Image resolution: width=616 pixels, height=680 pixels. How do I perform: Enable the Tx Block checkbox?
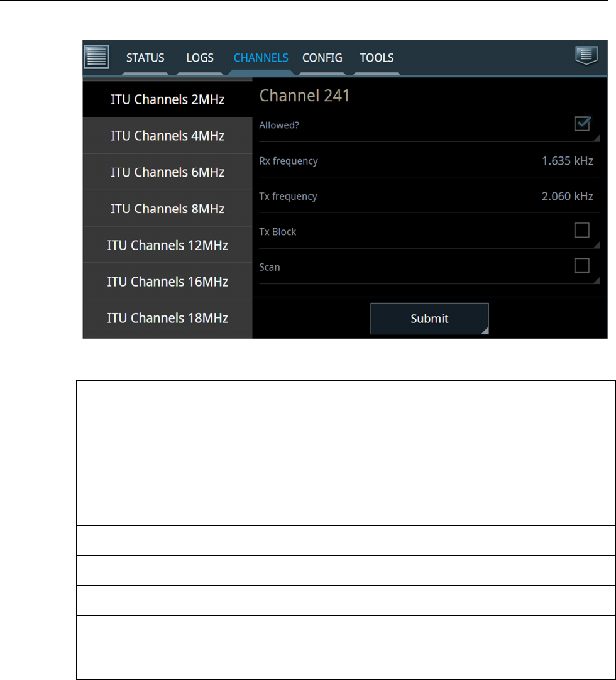(581, 230)
